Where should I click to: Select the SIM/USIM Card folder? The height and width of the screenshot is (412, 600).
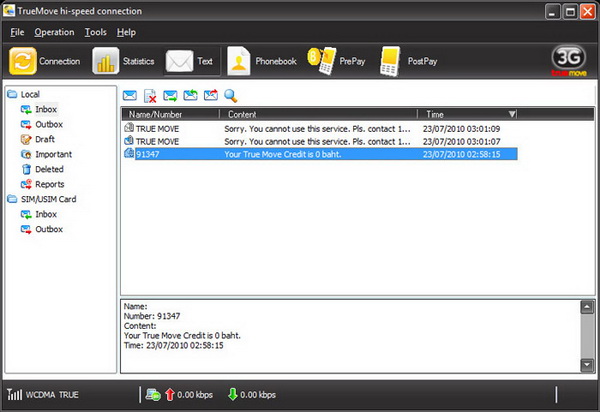pos(42,199)
